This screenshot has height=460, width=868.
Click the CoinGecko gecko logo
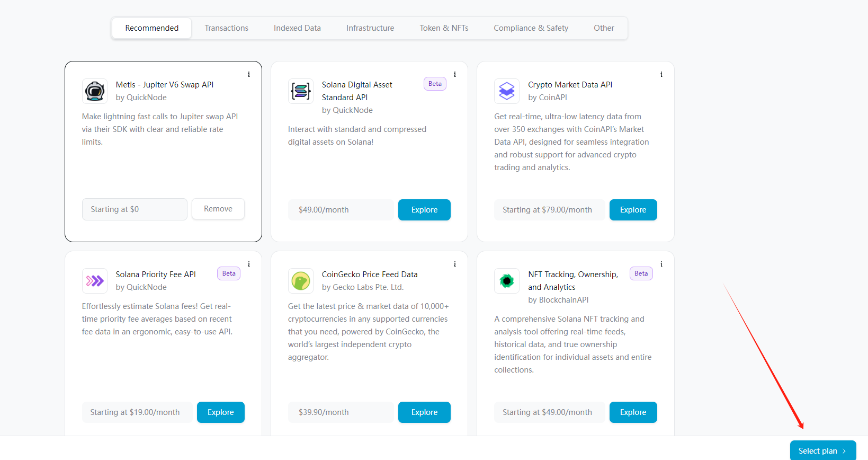[301, 281]
